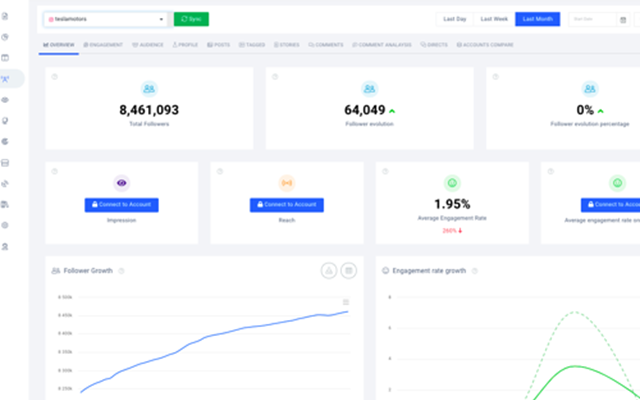Screen dimensions: 640x400
Task: Select the highlighted analytics icon in the sidebar
Action: click(x=5, y=79)
